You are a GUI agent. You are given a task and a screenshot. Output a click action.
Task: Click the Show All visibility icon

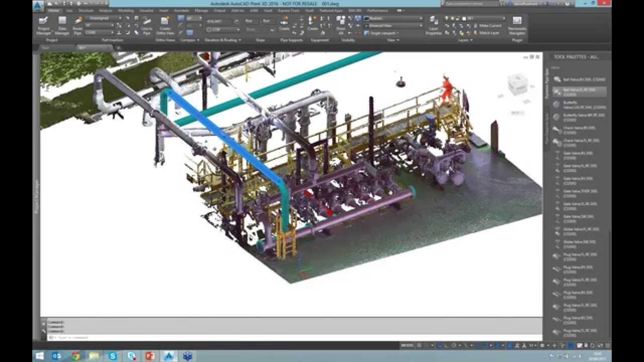tap(341, 24)
